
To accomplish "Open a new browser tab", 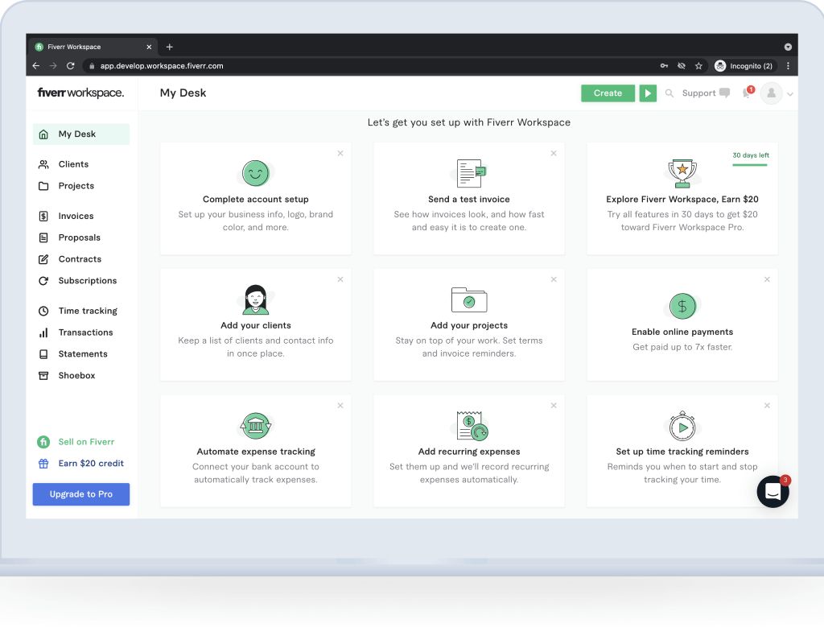I will pos(169,47).
